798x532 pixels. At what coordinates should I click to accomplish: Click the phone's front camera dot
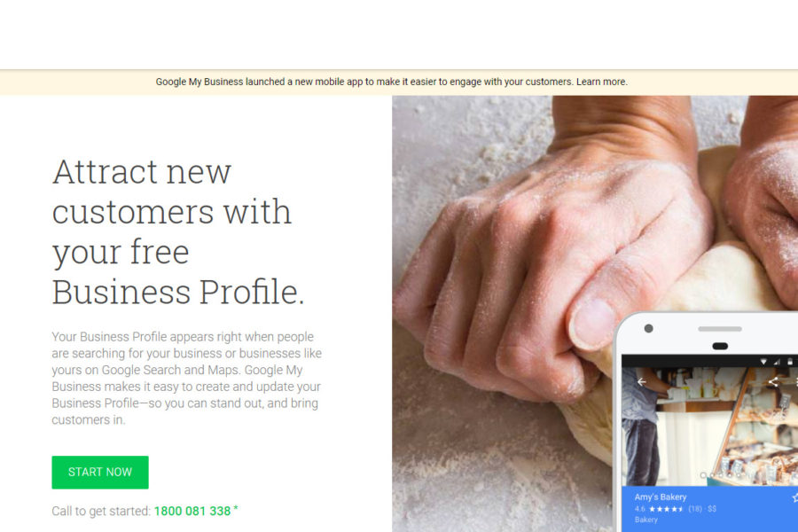tap(648, 328)
